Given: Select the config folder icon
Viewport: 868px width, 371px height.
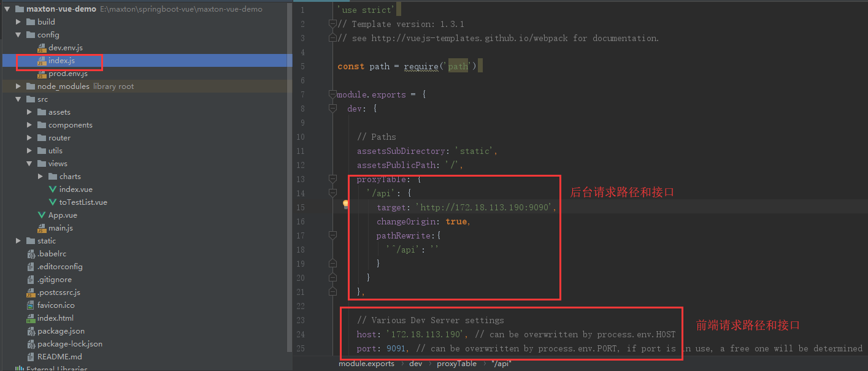Looking at the screenshot, I should (x=30, y=35).
